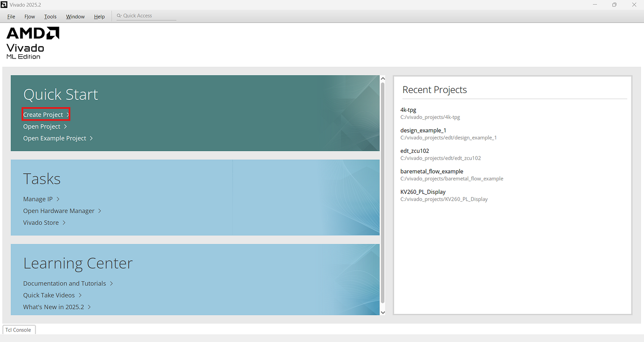Viewport: 644px width, 342px height.
Task: Focus the Quick Access search field
Action: 146,16
